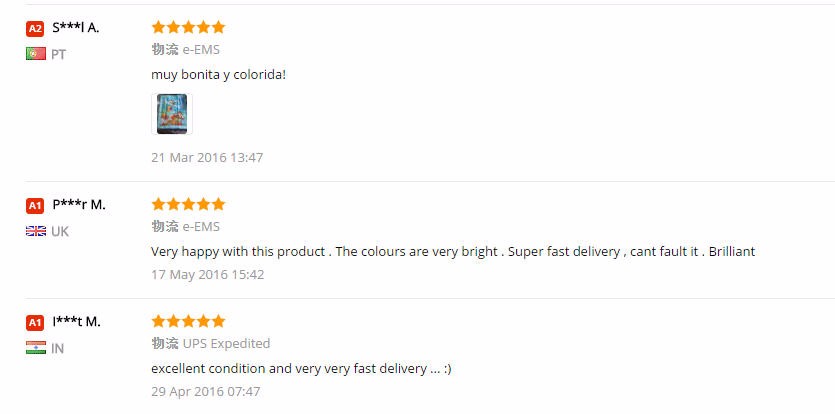Click the "muy bonita y colorida!" review text

(x=218, y=74)
